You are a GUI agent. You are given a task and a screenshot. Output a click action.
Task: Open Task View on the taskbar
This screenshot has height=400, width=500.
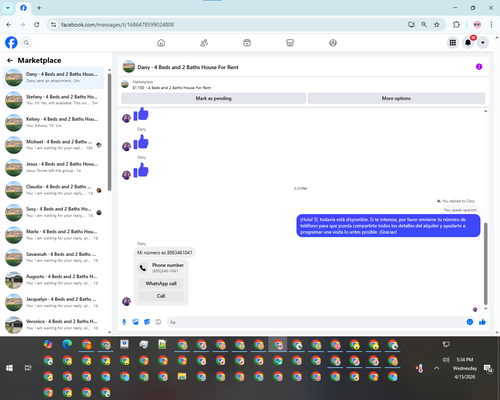28,368
